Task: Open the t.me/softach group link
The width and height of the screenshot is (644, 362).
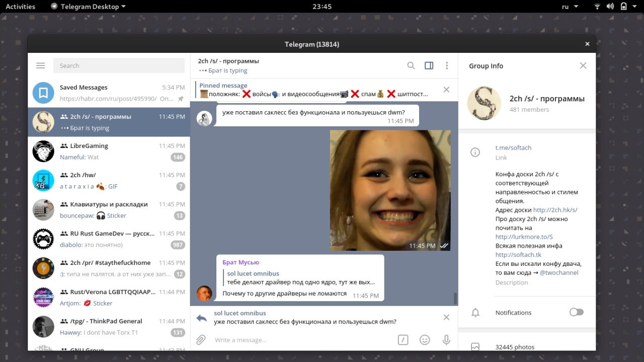Action: [513, 148]
